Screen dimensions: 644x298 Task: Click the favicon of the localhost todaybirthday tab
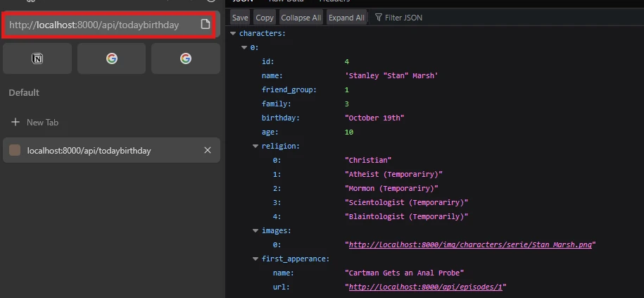coord(15,151)
